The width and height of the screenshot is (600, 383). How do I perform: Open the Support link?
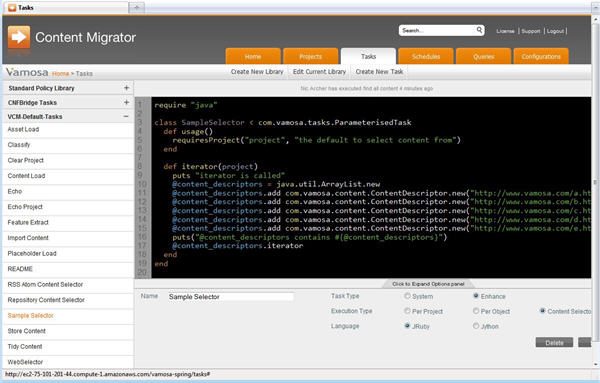(531, 31)
